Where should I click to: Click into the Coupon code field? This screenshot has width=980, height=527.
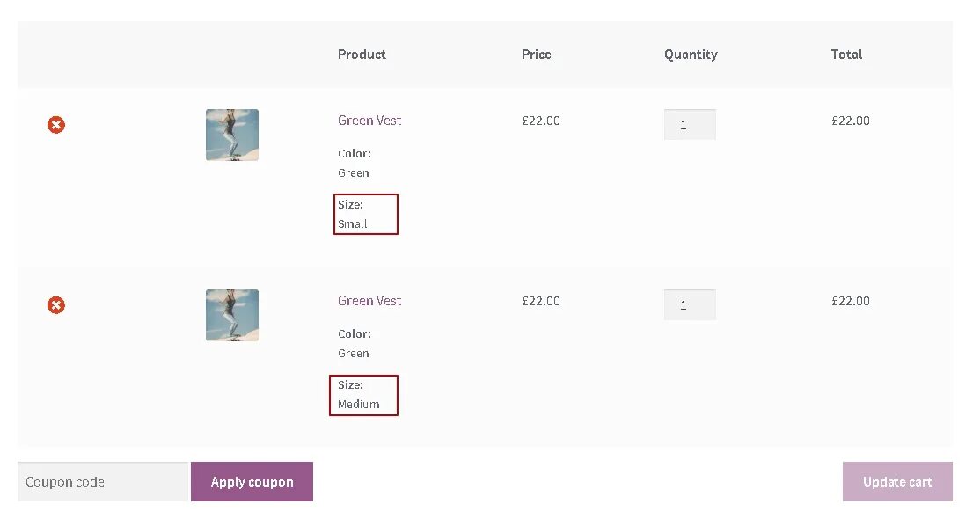click(103, 482)
